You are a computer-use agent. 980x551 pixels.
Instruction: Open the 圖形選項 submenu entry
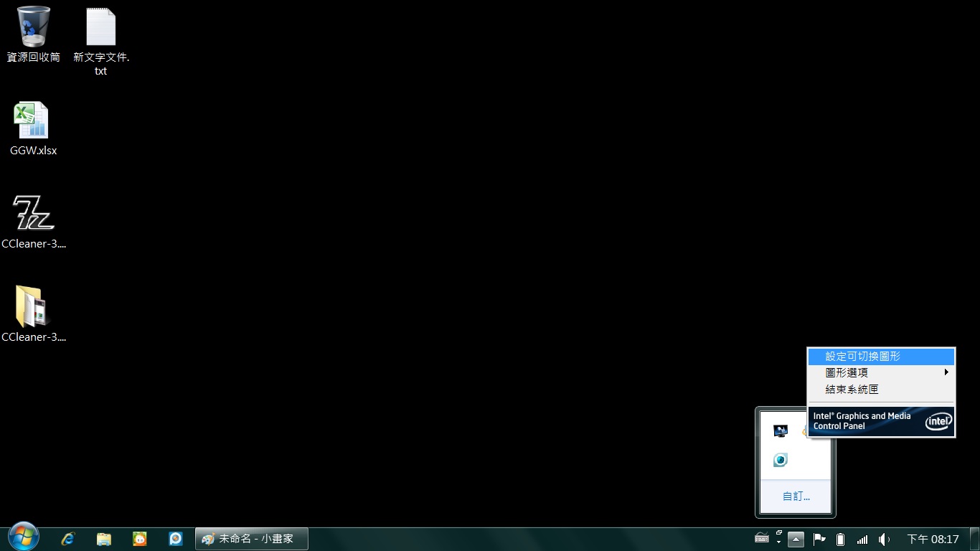[x=881, y=373]
